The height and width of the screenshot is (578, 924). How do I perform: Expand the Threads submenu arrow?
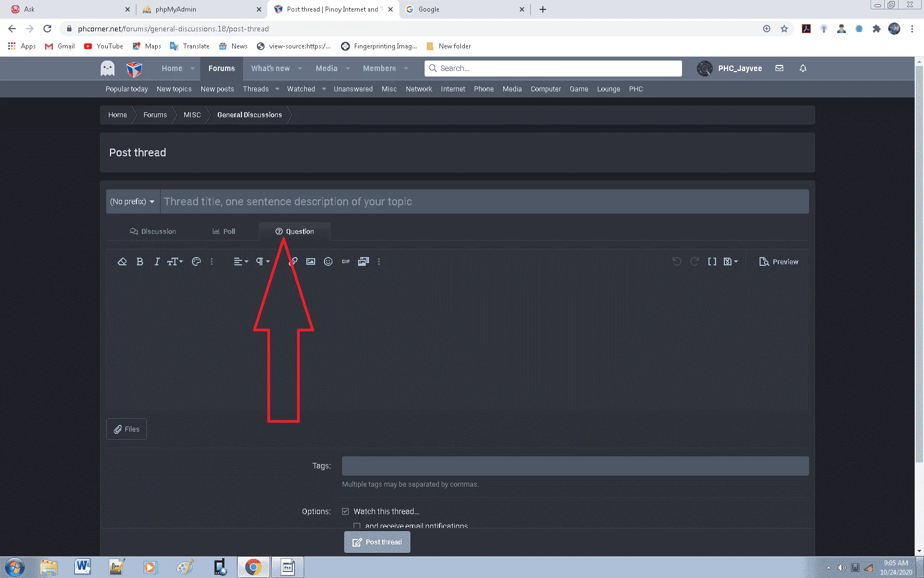(x=277, y=89)
